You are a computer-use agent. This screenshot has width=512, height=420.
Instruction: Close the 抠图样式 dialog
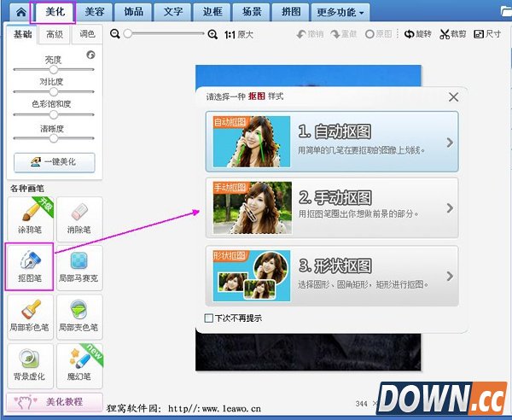pyautogui.click(x=453, y=97)
